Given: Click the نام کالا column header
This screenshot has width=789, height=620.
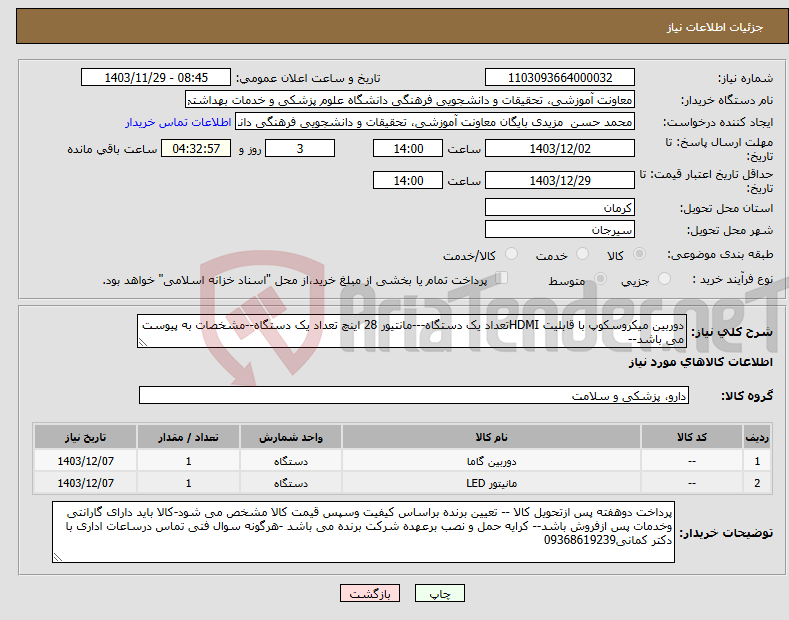Looking at the screenshot, I should 491,437.
